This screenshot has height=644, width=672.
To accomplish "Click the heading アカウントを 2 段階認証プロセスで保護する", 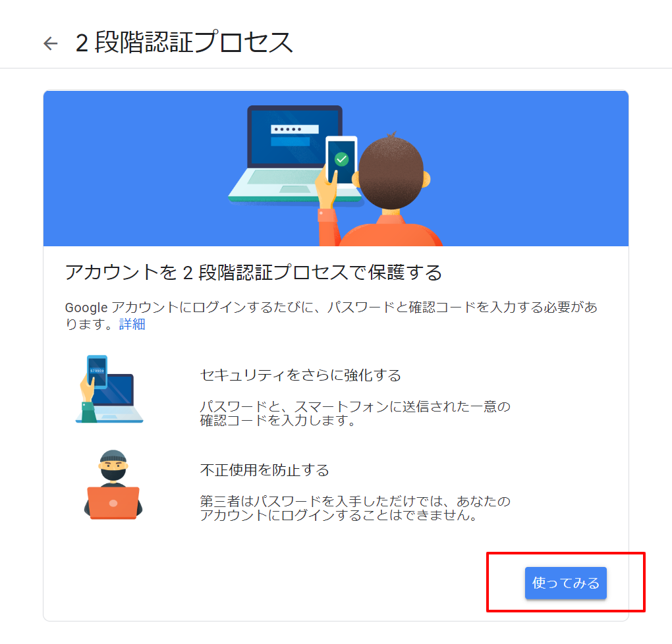I will click(x=253, y=273).
